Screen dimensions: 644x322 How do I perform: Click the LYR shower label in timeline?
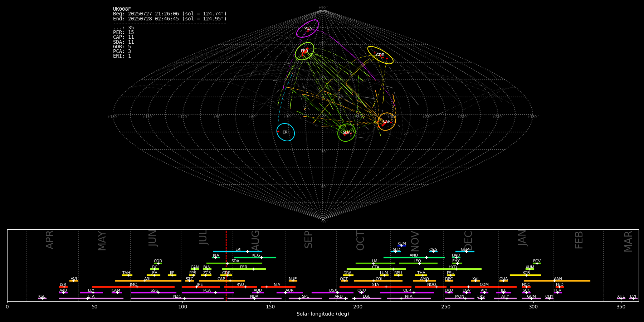pos(63,285)
